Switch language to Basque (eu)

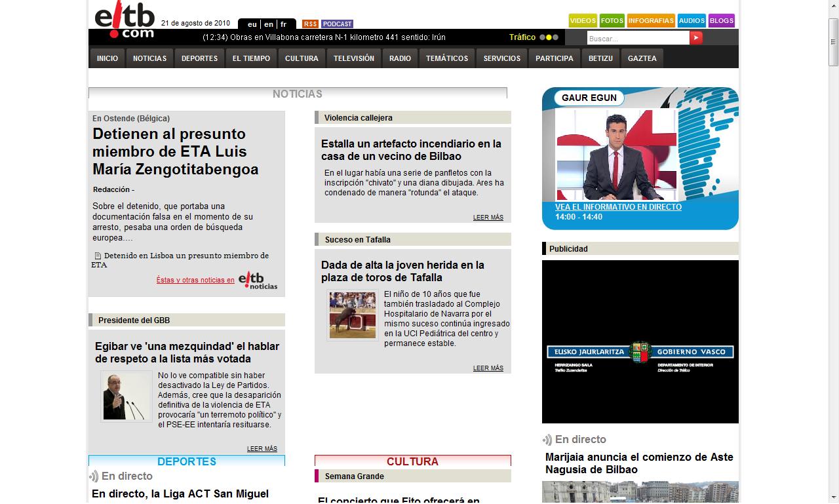point(252,24)
